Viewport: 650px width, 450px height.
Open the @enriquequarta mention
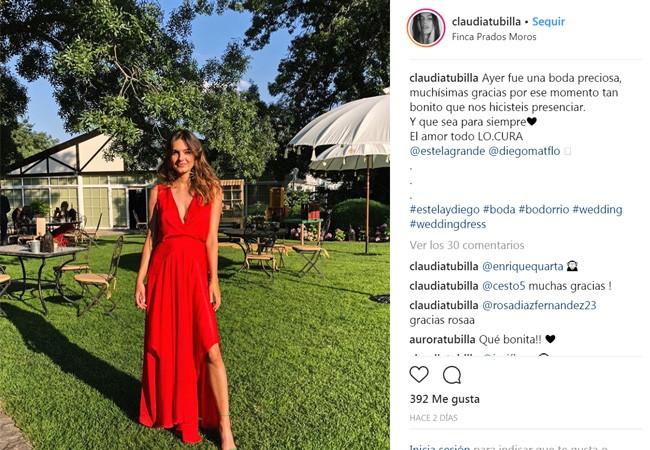(x=522, y=266)
